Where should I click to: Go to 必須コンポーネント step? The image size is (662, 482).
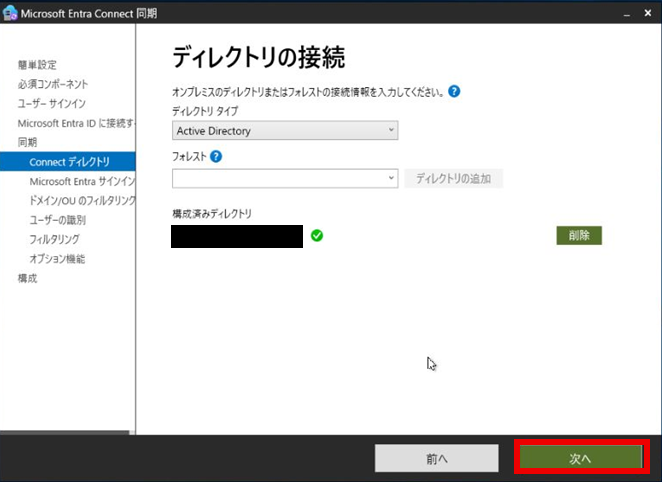pos(52,84)
